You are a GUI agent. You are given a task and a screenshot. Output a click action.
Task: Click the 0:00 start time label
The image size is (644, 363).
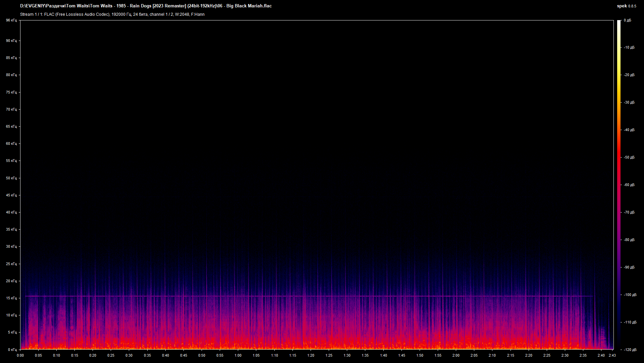pyautogui.click(x=20, y=355)
